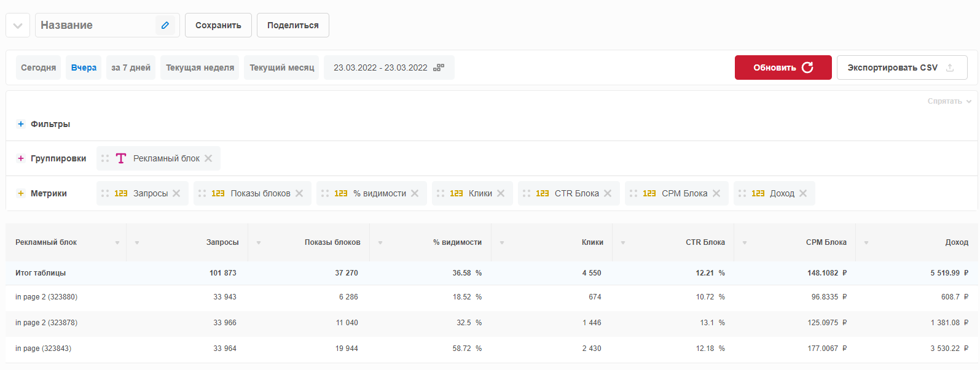Click the red Обновить refresh button
980x370 pixels.
coord(783,67)
